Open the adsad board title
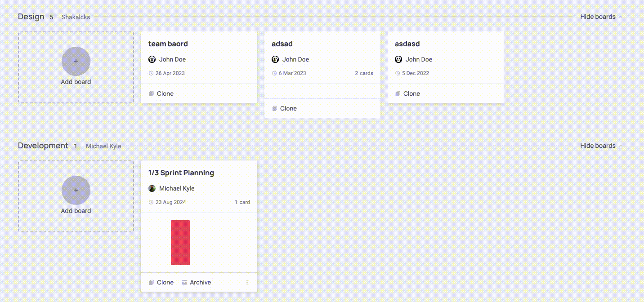This screenshot has height=302, width=644. (282, 44)
